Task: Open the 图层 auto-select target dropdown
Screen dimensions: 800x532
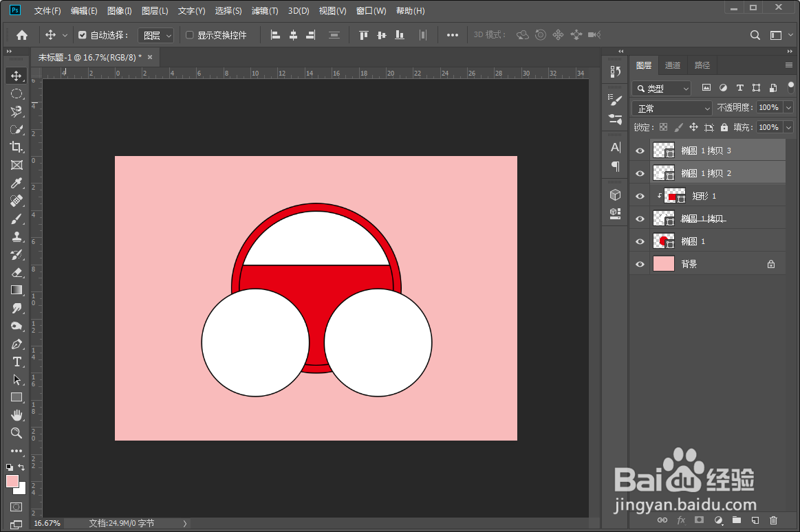Action: [157, 35]
